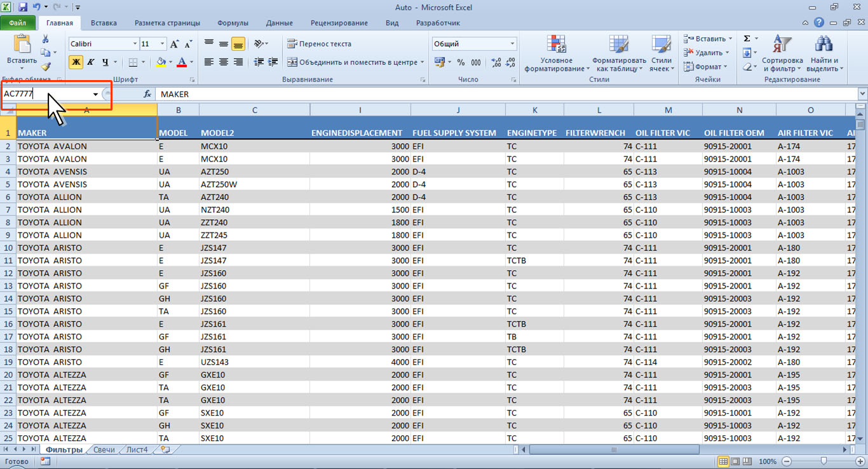Image resolution: width=868 pixels, height=469 pixels.
Task: Apply the 000 thousands separator format
Action: point(477,62)
